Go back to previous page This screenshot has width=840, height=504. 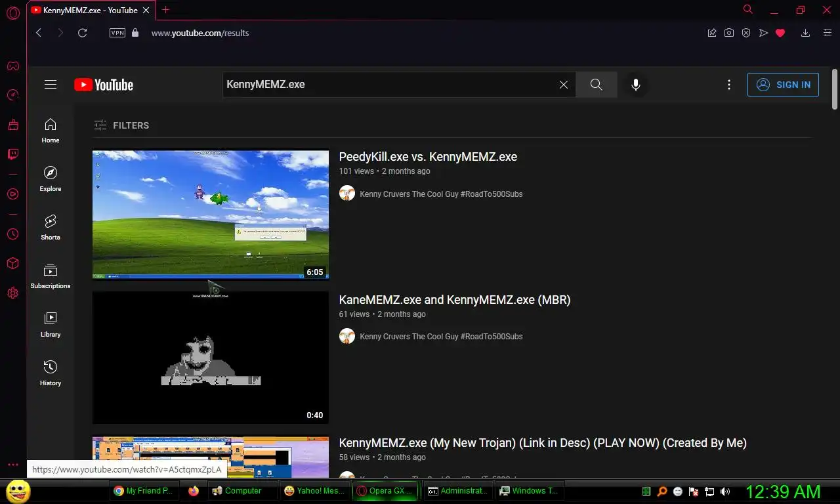coord(39,33)
